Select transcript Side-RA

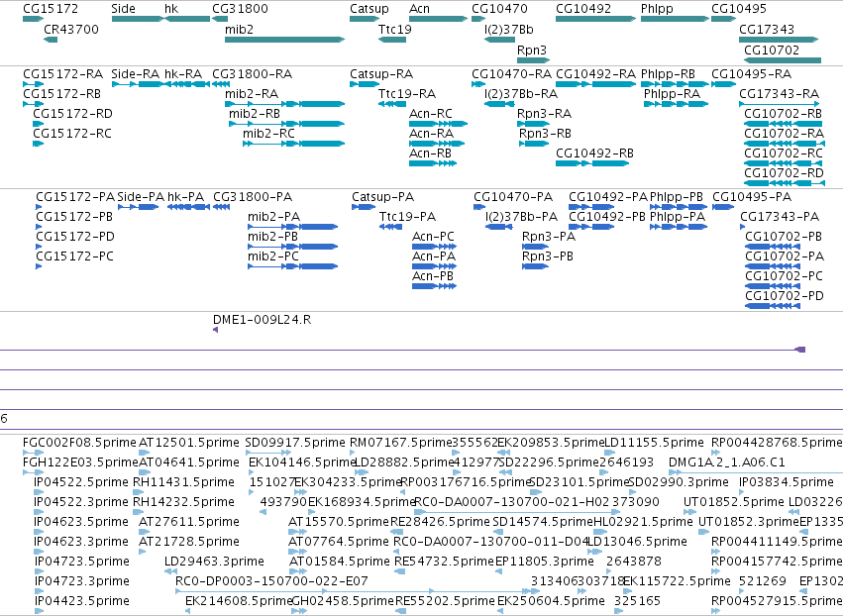click(x=136, y=74)
